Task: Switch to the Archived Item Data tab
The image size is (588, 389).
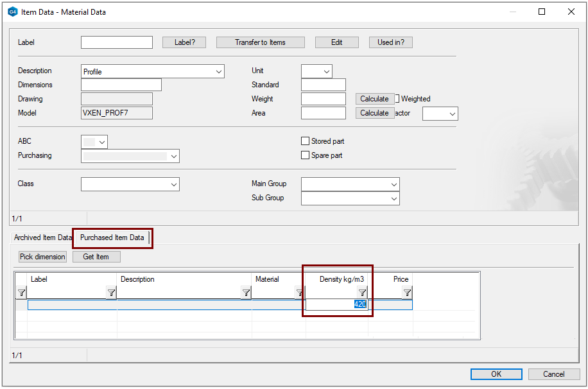Action: tap(42, 238)
